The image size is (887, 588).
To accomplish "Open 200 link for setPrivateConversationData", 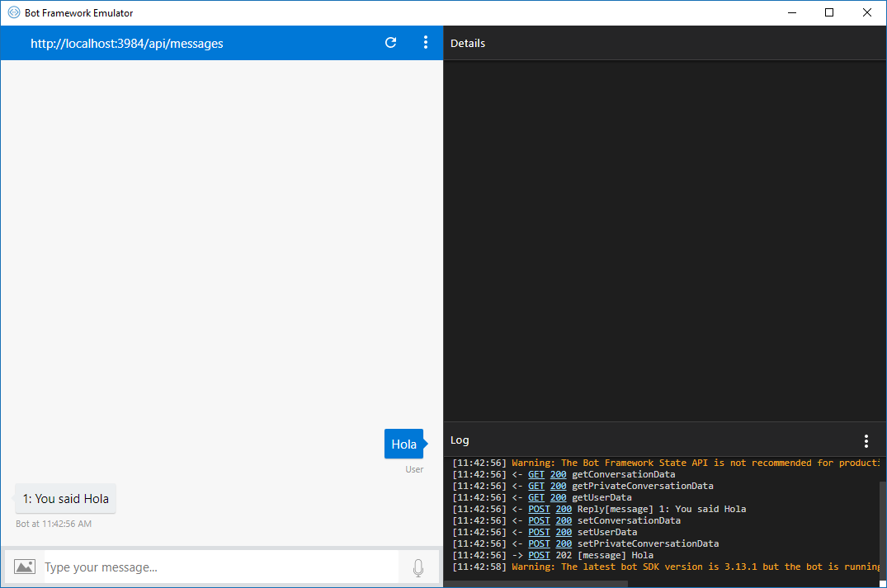I will tap(564, 543).
